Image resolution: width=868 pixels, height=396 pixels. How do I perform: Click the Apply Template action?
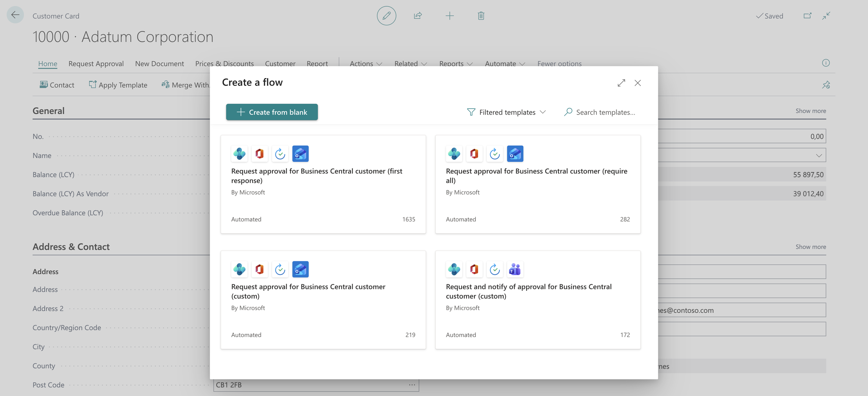(x=118, y=85)
